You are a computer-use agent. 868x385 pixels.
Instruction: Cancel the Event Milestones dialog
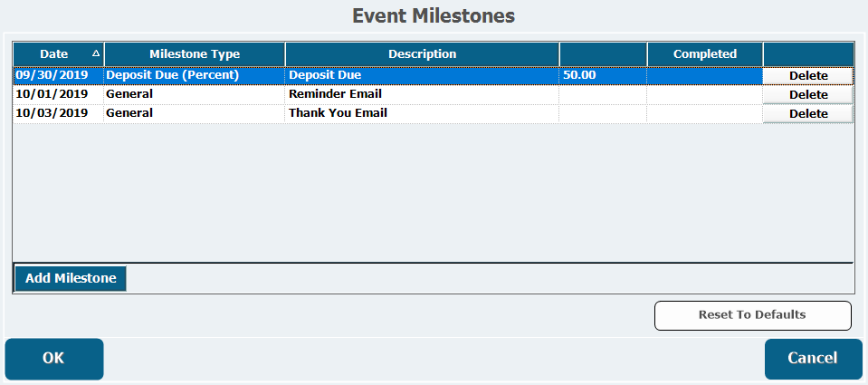[x=813, y=359]
